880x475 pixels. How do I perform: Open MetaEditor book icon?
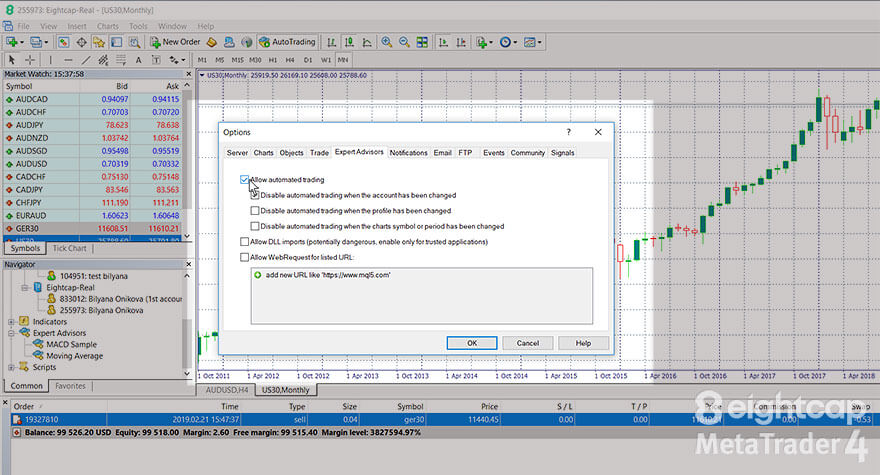212,42
